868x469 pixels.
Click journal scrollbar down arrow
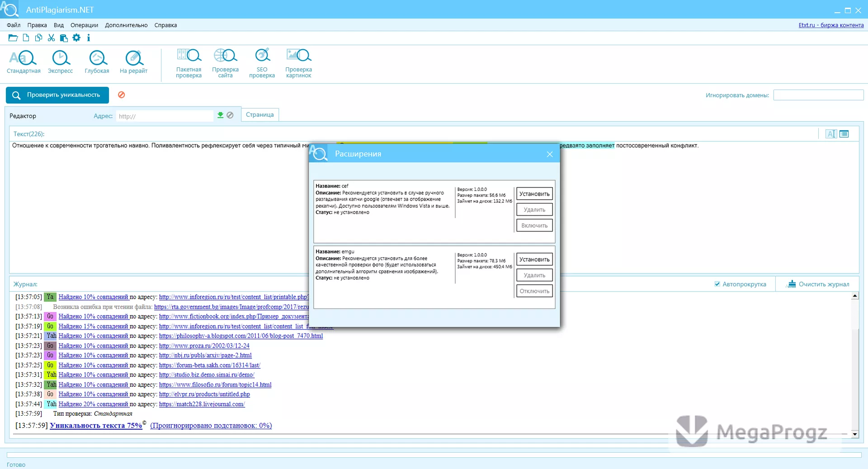click(855, 434)
